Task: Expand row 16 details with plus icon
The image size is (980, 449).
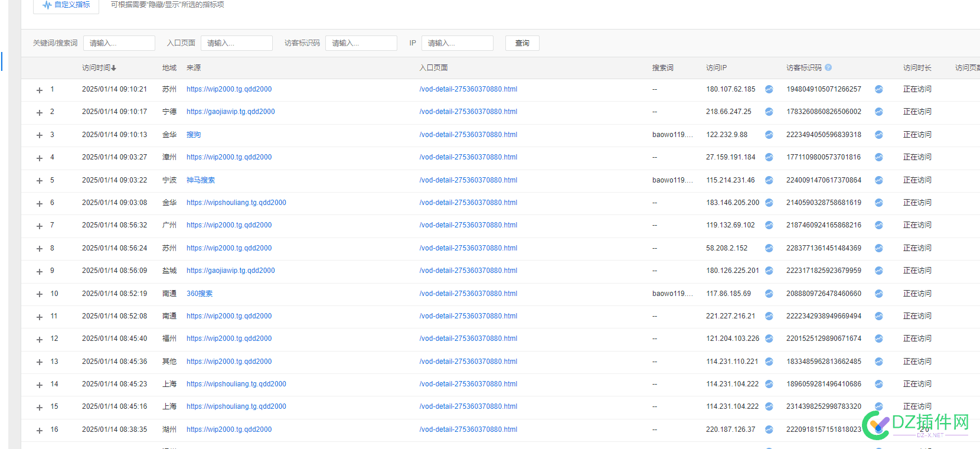Action: pos(40,430)
